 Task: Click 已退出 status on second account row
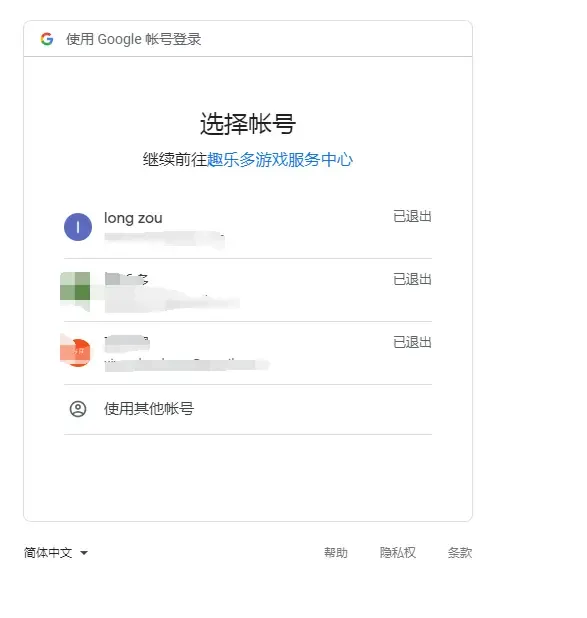coord(412,279)
